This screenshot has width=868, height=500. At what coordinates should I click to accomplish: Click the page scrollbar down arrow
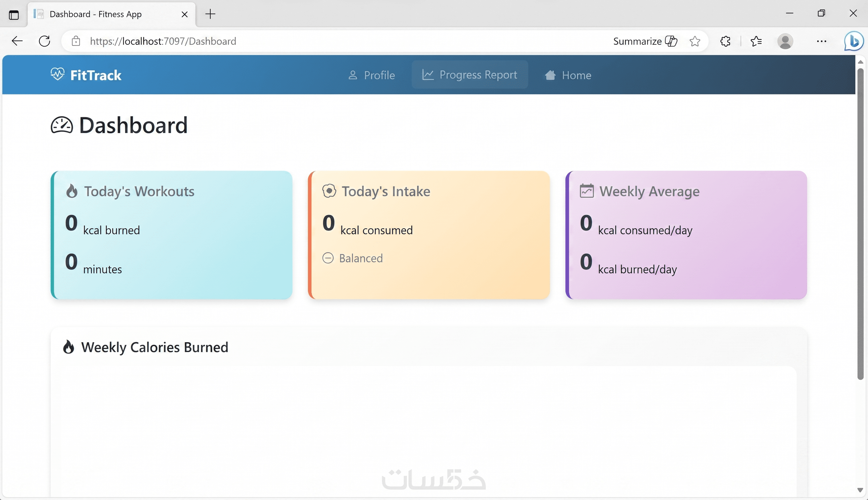tap(860, 490)
